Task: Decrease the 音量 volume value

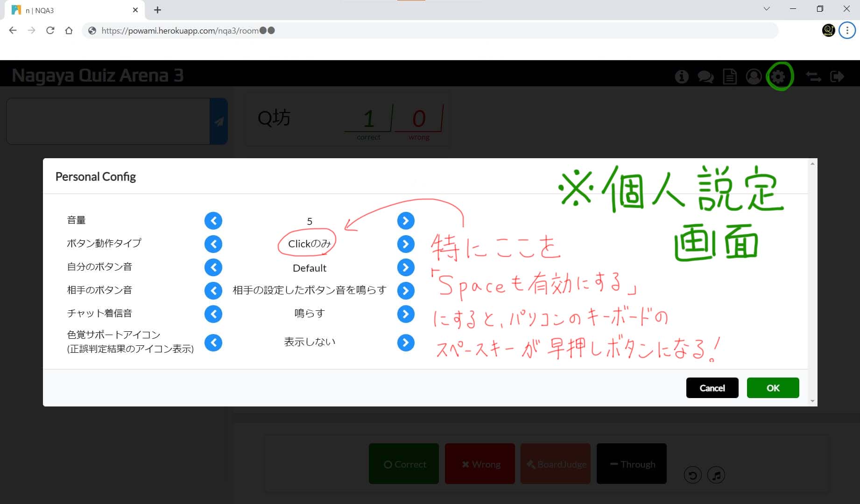Action: (213, 221)
